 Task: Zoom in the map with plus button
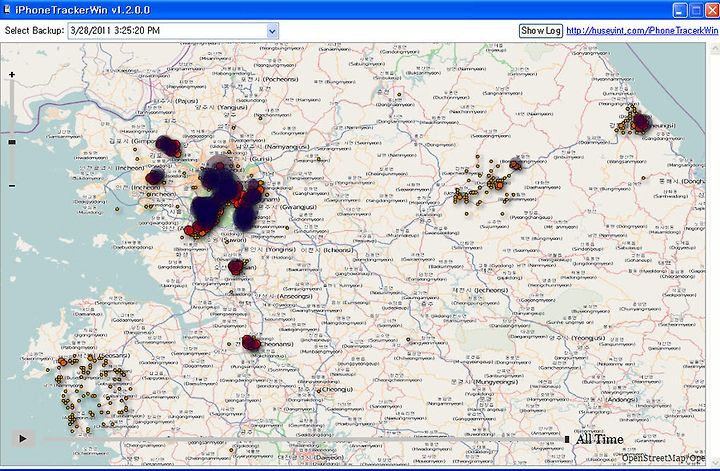coord(12,74)
